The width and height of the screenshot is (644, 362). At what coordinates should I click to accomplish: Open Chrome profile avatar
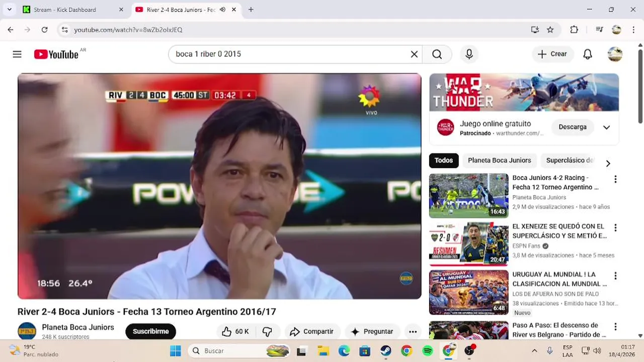click(616, 30)
